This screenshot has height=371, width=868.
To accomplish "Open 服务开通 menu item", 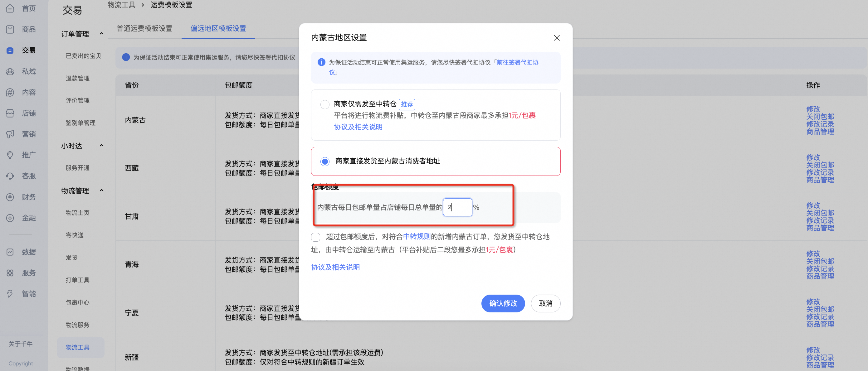I will (x=77, y=168).
